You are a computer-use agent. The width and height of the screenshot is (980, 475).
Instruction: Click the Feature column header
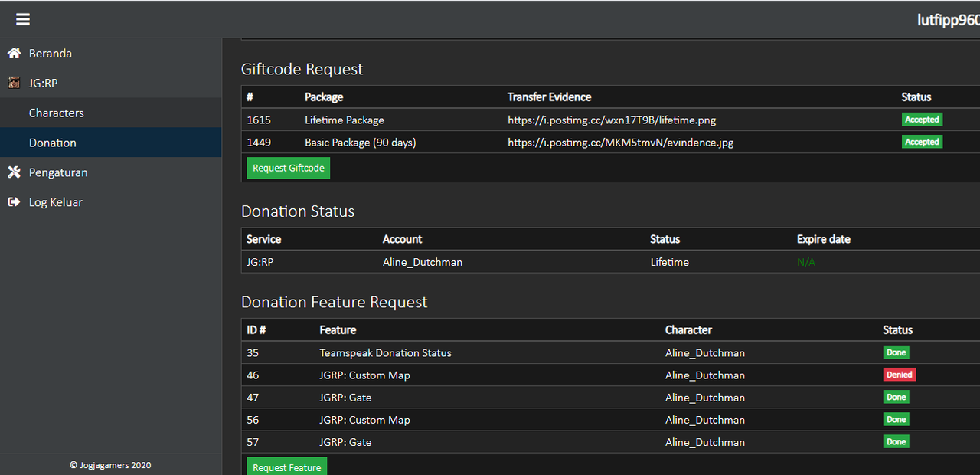click(338, 330)
